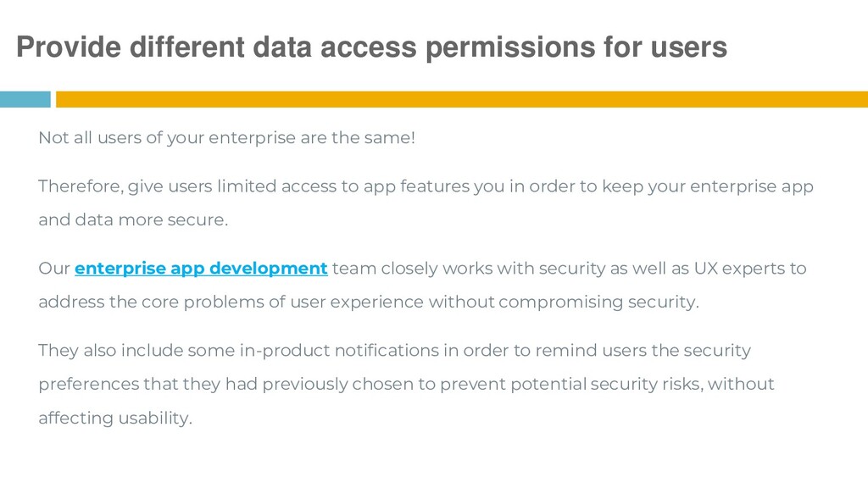The width and height of the screenshot is (868, 488).
Task: Click the line starting with 'Therefore, give users limited access'
Action: [426, 187]
